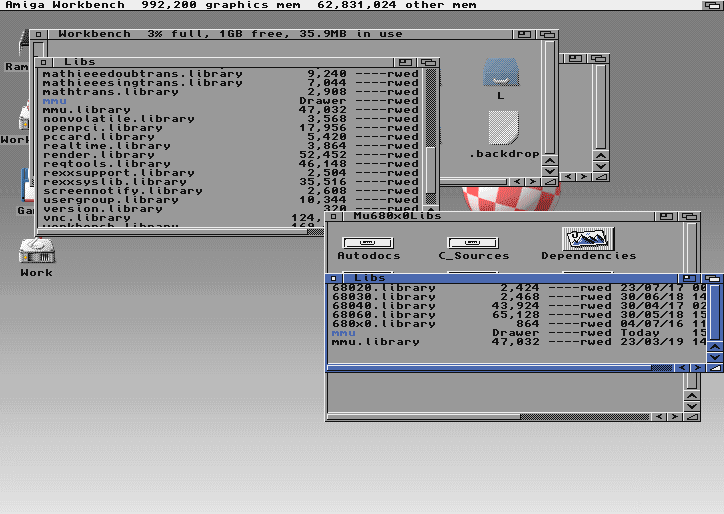Click depth gadget of active blue Libs window
This screenshot has height=514, width=724.
pos(712,278)
